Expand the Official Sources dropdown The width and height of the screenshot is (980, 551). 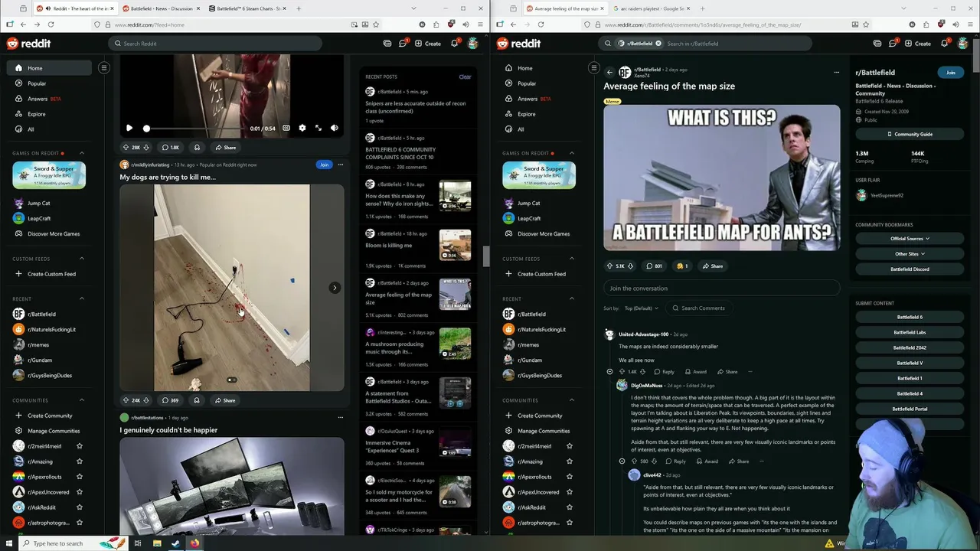click(910, 239)
